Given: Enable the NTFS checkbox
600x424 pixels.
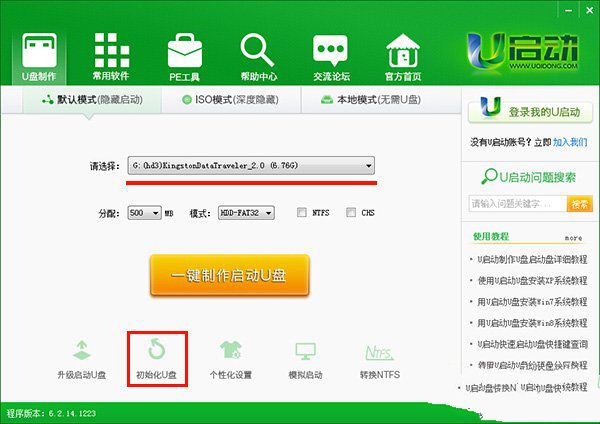Looking at the screenshot, I should coord(302,213).
